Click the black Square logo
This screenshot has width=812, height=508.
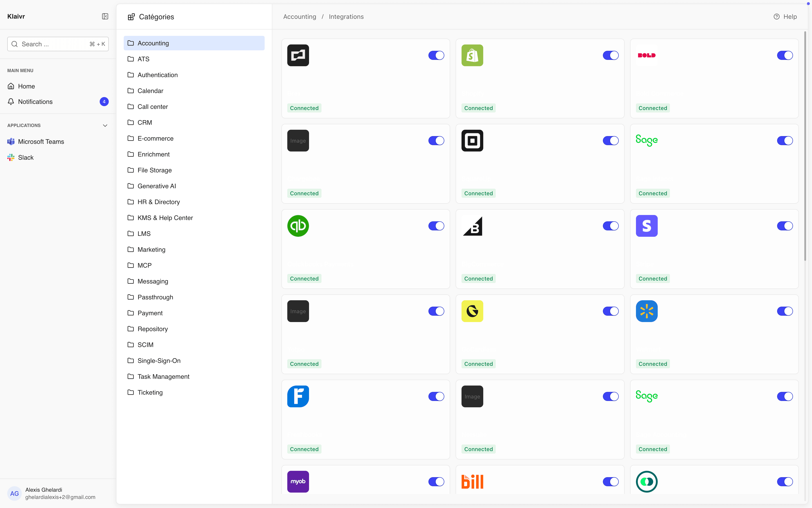tap(472, 140)
